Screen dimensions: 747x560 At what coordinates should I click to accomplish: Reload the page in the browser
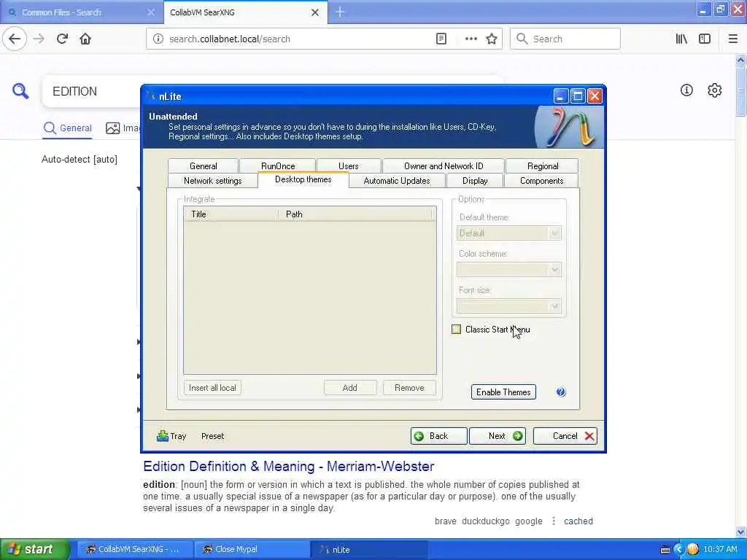(x=63, y=39)
